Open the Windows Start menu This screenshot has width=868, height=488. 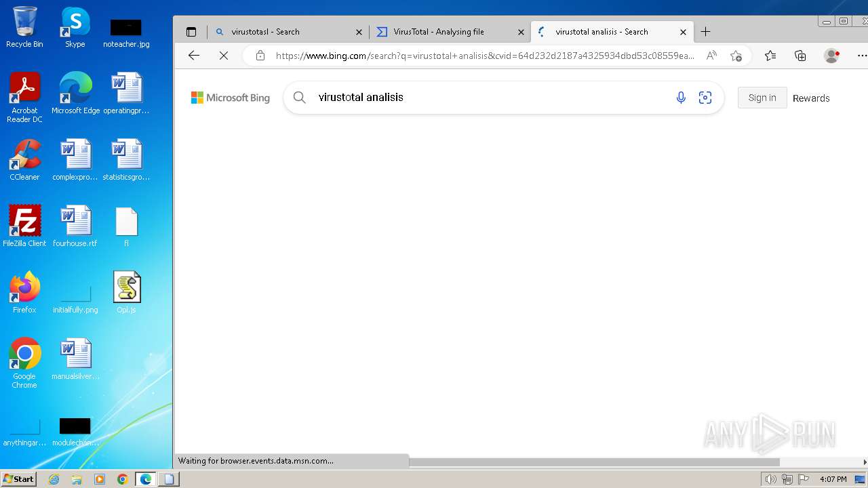click(x=19, y=479)
